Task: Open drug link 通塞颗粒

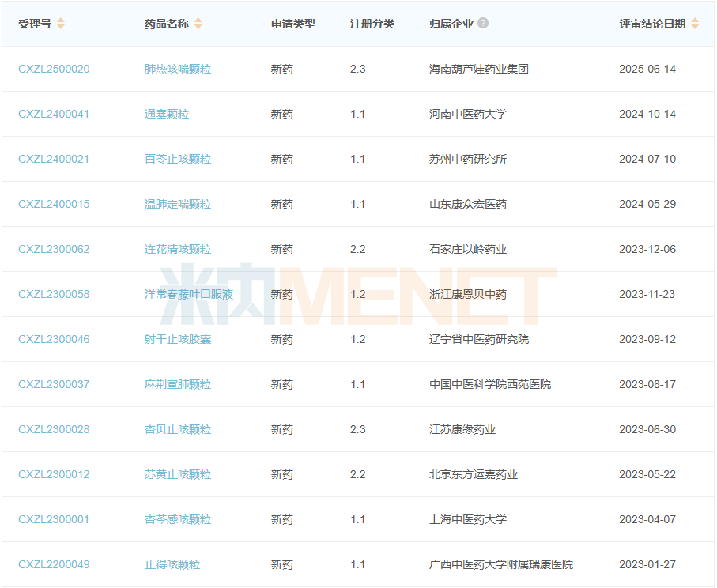Action: pyautogui.click(x=167, y=114)
